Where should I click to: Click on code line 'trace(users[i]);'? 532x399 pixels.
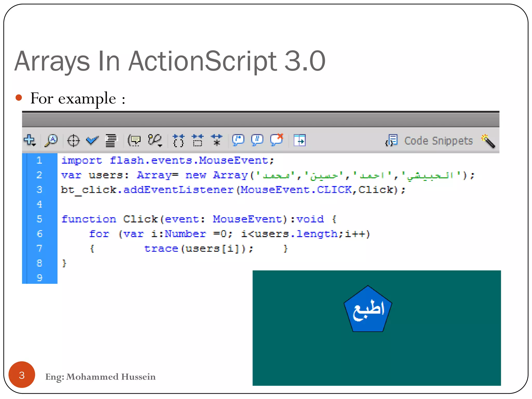(198, 249)
